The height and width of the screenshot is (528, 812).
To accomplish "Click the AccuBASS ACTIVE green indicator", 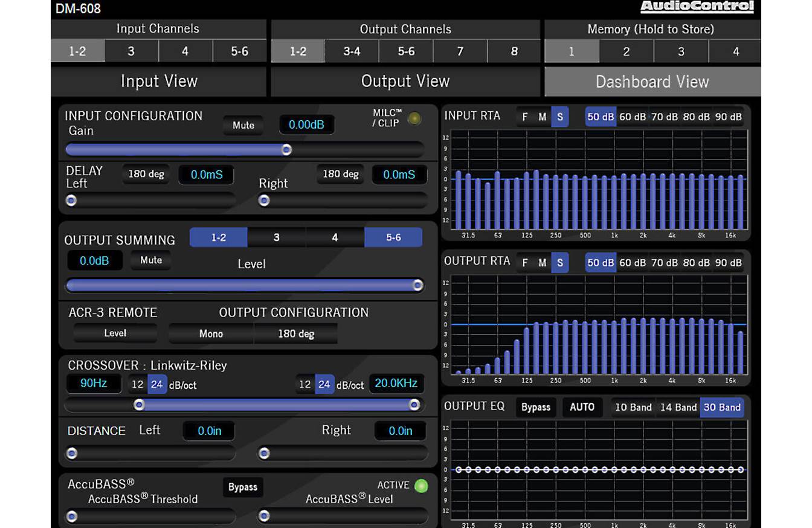I will tap(421, 486).
